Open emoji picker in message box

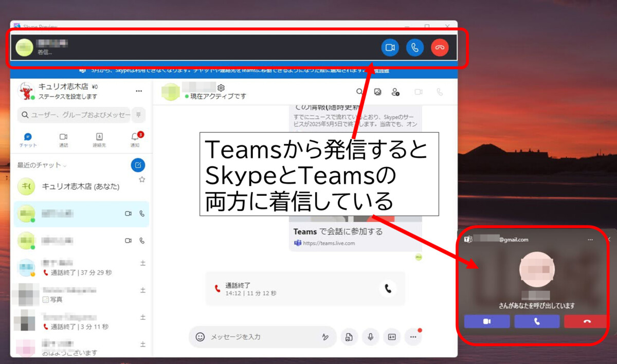(200, 337)
